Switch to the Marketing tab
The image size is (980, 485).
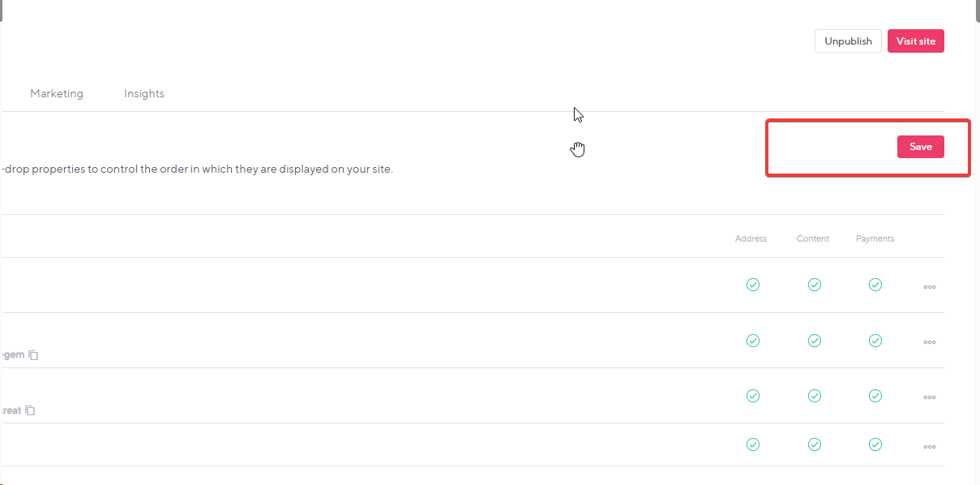57,93
